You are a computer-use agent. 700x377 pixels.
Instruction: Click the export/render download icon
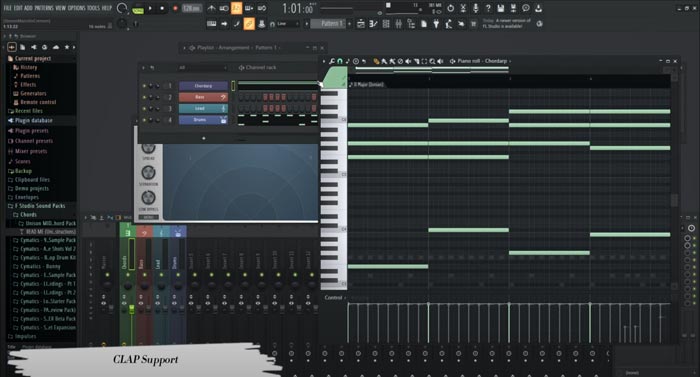(x=538, y=8)
